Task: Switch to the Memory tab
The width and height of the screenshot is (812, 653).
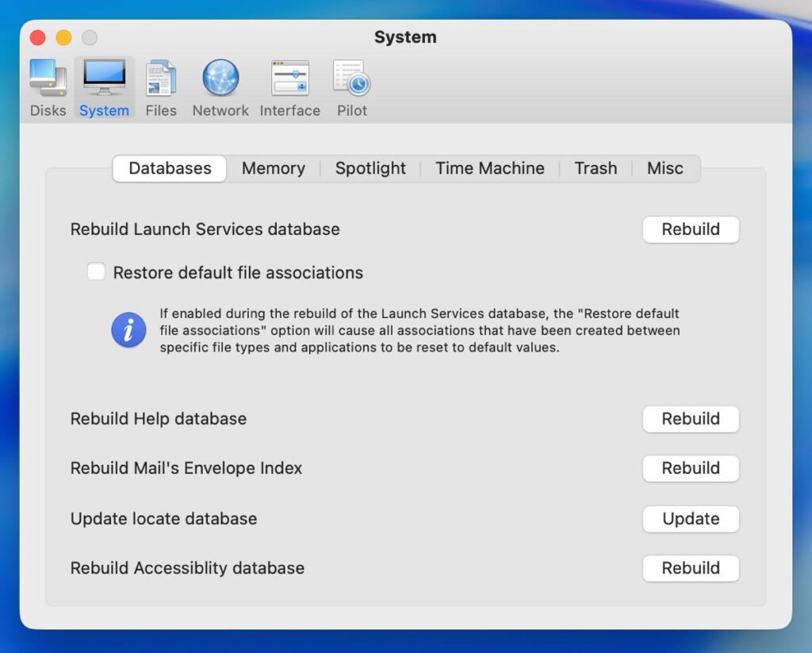Action: [x=273, y=168]
